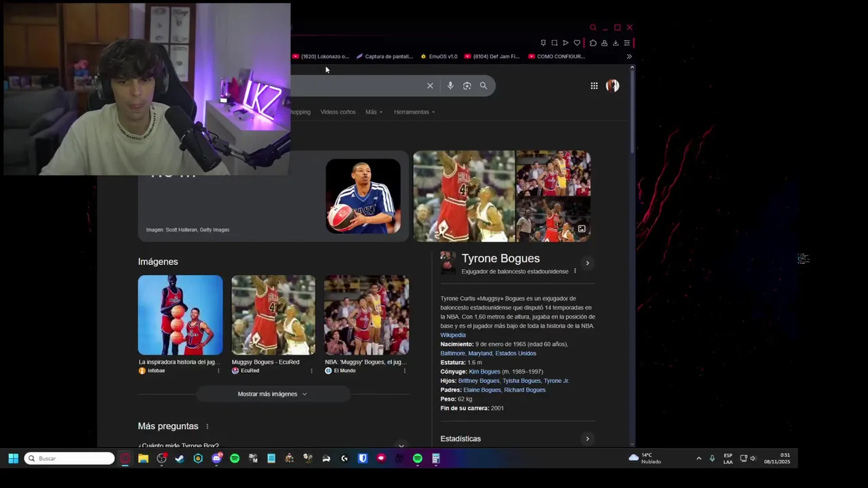Open Steam from the taskbar
Image resolution: width=868 pixels, height=488 pixels.
coord(180,458)
